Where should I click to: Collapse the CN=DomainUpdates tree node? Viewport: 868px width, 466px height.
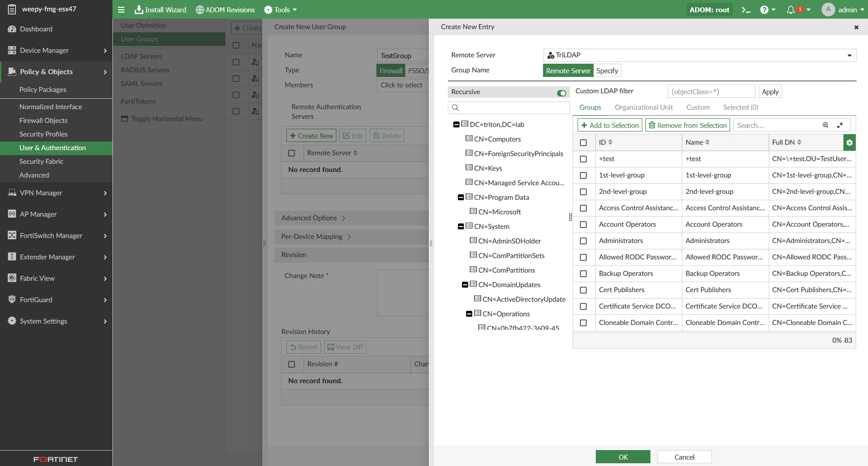tap(465, 285)
